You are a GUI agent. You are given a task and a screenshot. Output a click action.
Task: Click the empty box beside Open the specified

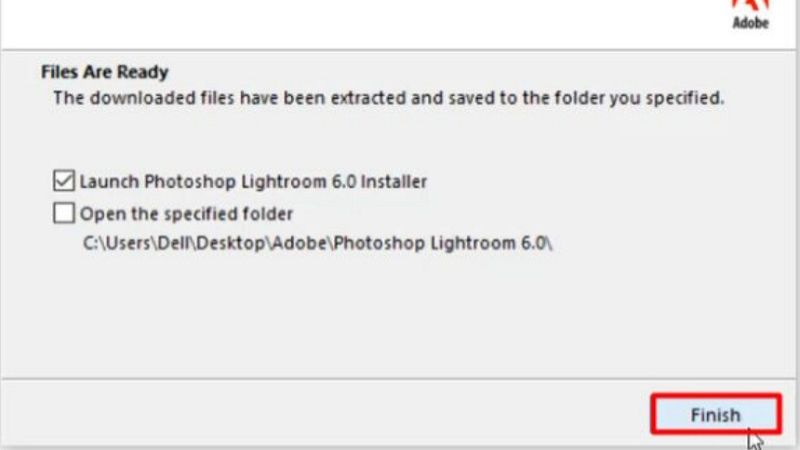click(x=64, y=212)
